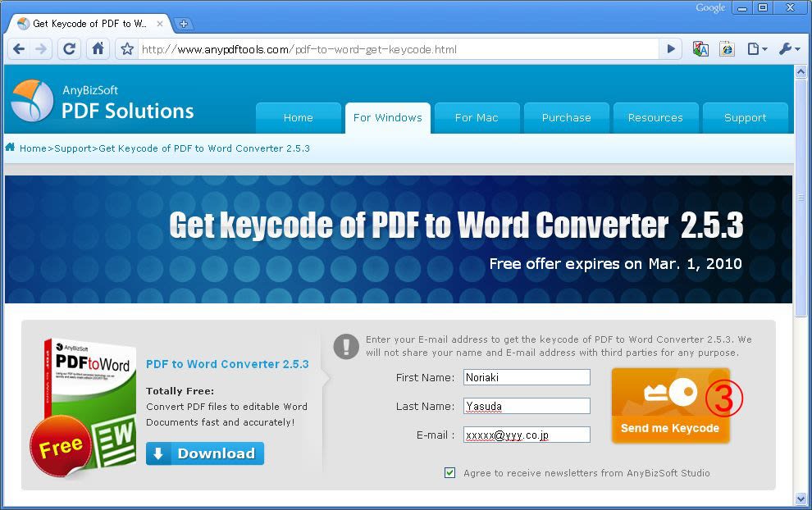Follow the Support breadcrumb link

73,148
